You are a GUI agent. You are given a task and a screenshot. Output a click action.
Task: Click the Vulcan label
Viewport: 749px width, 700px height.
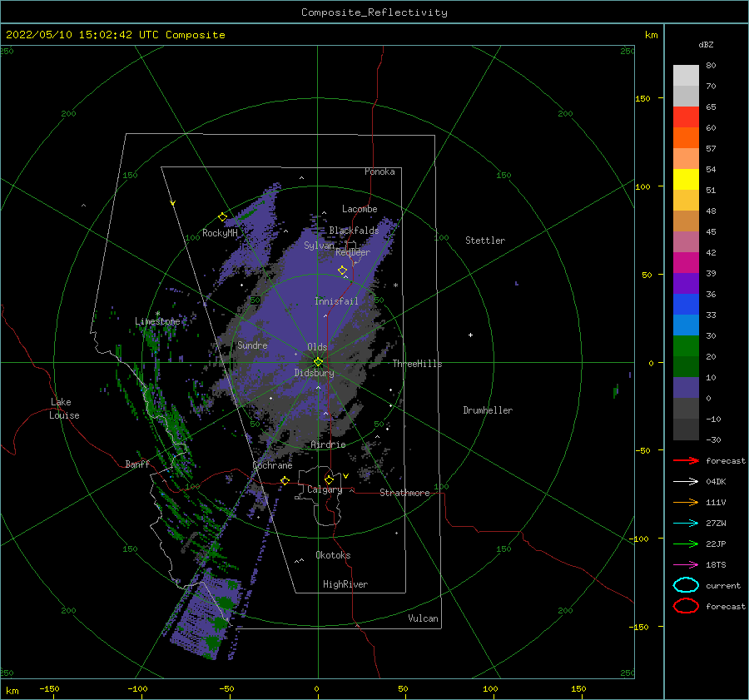424,618
